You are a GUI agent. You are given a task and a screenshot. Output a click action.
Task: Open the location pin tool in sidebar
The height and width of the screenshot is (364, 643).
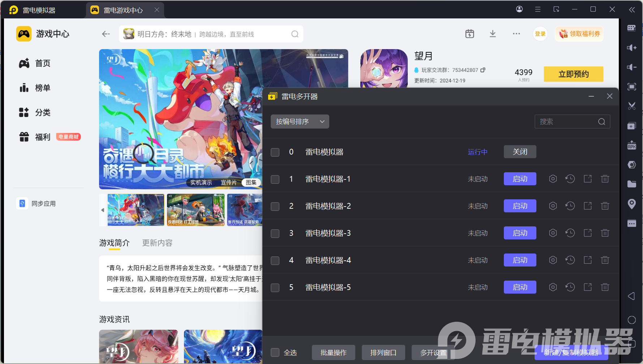(631, 204)
